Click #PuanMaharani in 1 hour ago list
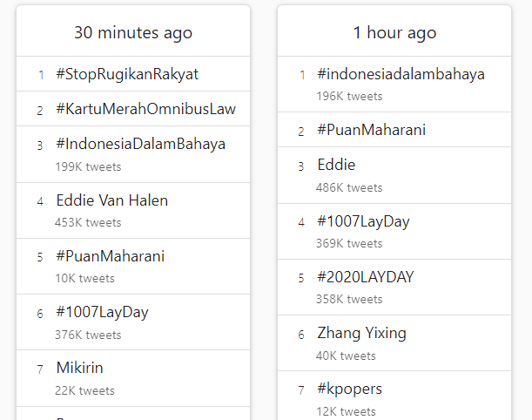Image resolution: width=532 pixels, height=420 pixels. 371,130
